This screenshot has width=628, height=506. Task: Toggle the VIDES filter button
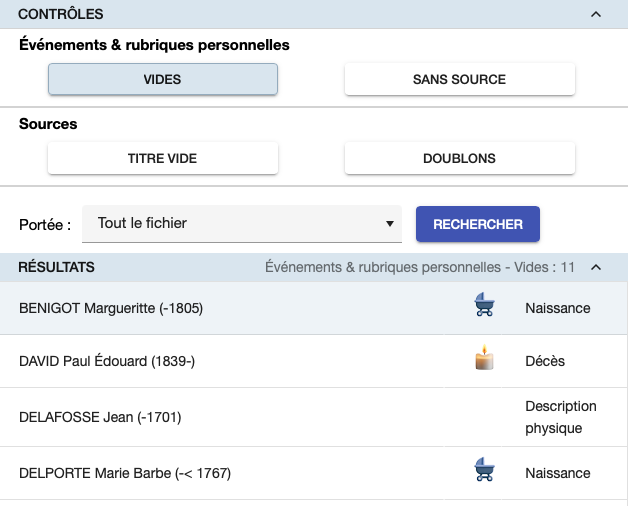point(163,79)
